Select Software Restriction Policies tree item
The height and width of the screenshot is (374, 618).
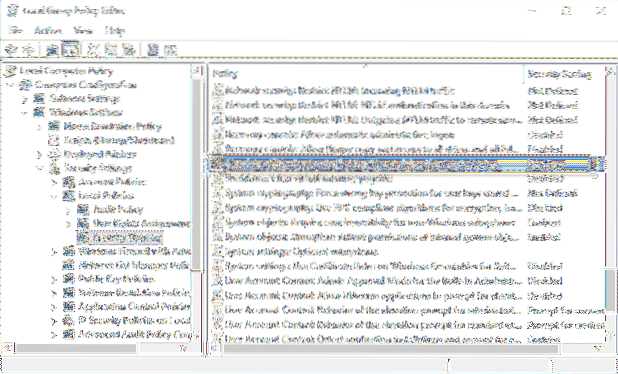tap(135, 292)
